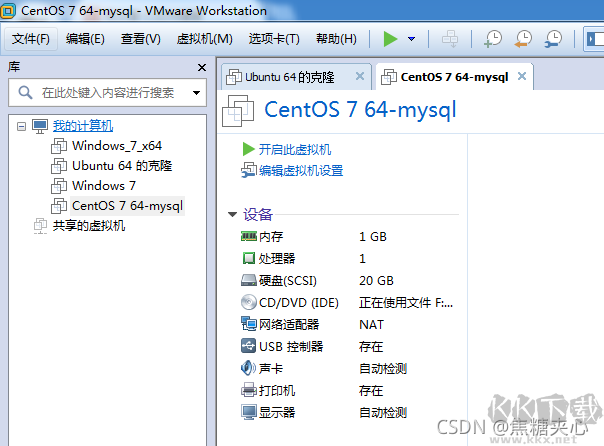Click the 处理器 processor icon
The height and width of the screenshot is (446, 604).
point(249,258)
